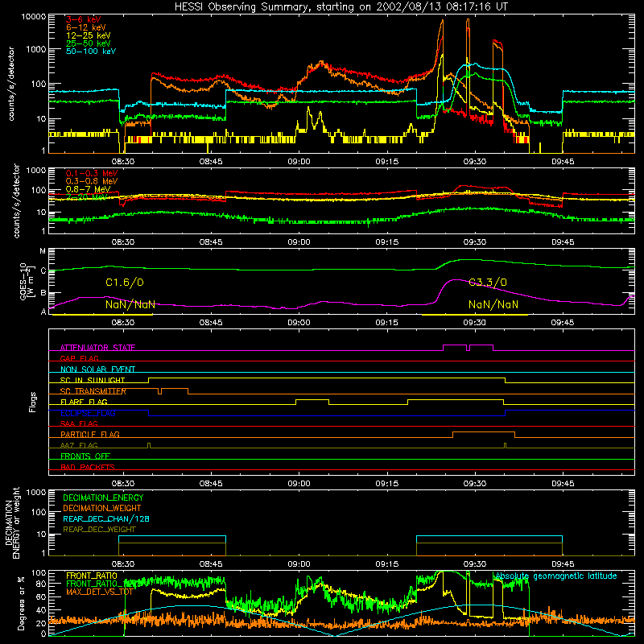
Task: Click the REAR_DEC_WEIGHT legend label
Action: [99, 530]
